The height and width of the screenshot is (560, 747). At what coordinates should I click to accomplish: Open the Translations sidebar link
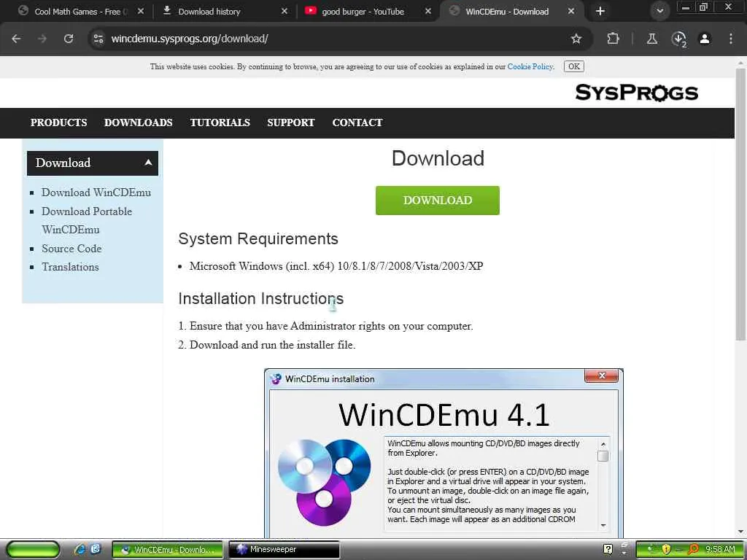70,267
